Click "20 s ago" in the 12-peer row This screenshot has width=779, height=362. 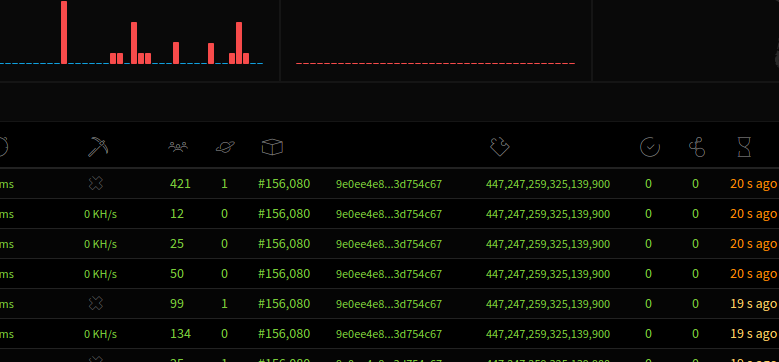coord(754,214)
